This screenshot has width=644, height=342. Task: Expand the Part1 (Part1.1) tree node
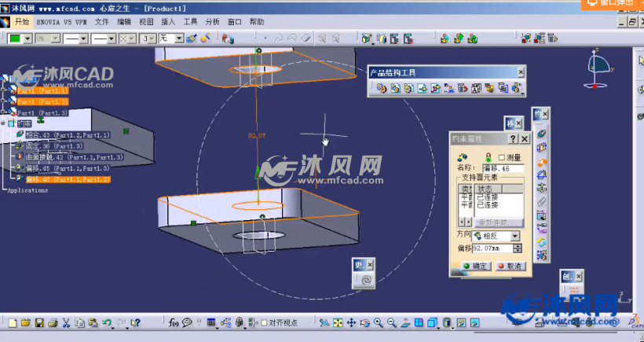[x=4, y=90]
